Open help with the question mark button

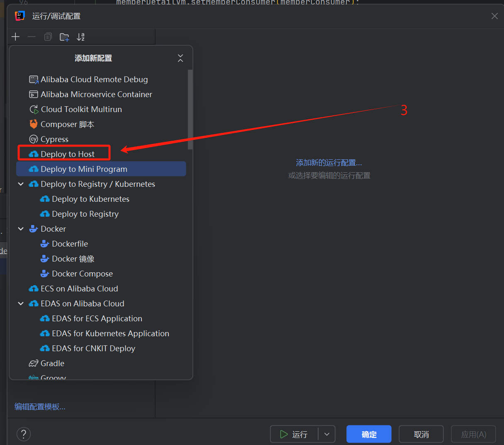click(24, 434)
